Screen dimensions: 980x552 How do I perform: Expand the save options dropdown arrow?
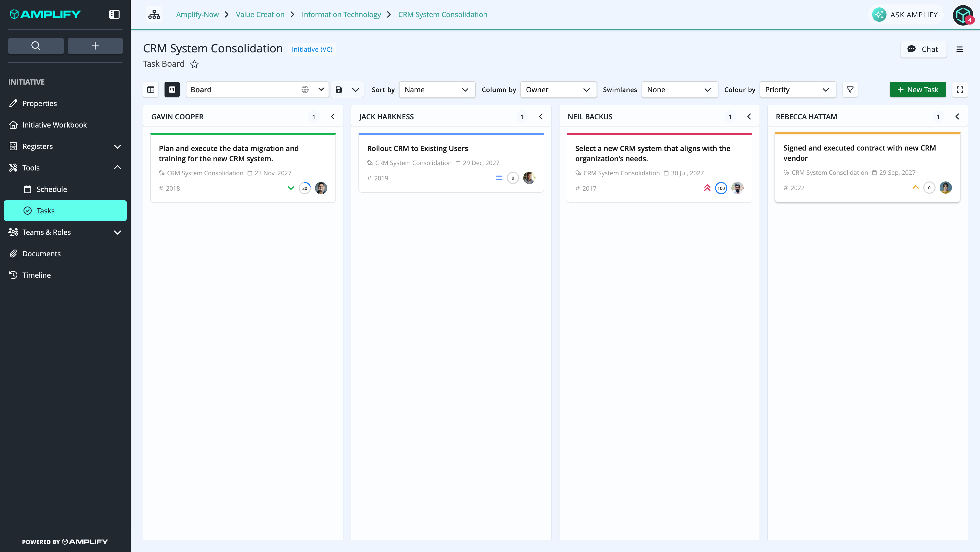355,89
